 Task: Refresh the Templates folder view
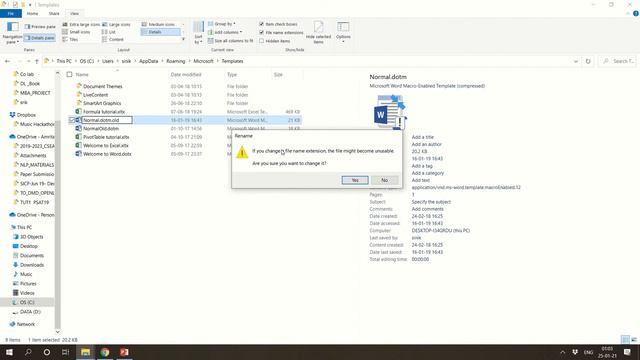coord(588,61)
